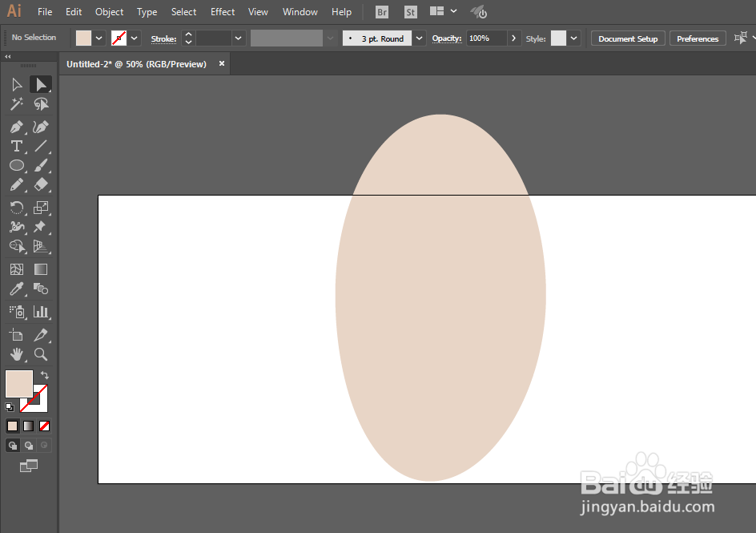
Task: Open the stroke weight dropdown
Action: 238,38
